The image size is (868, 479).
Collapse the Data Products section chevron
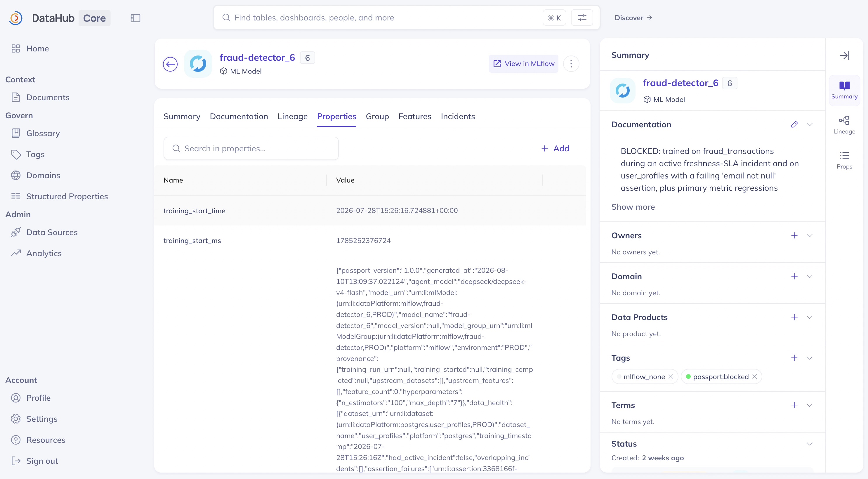(x=809, y=317)
